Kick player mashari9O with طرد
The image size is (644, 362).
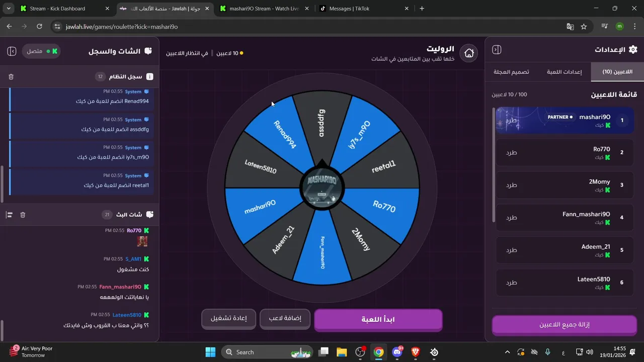(x=511, y=121)
